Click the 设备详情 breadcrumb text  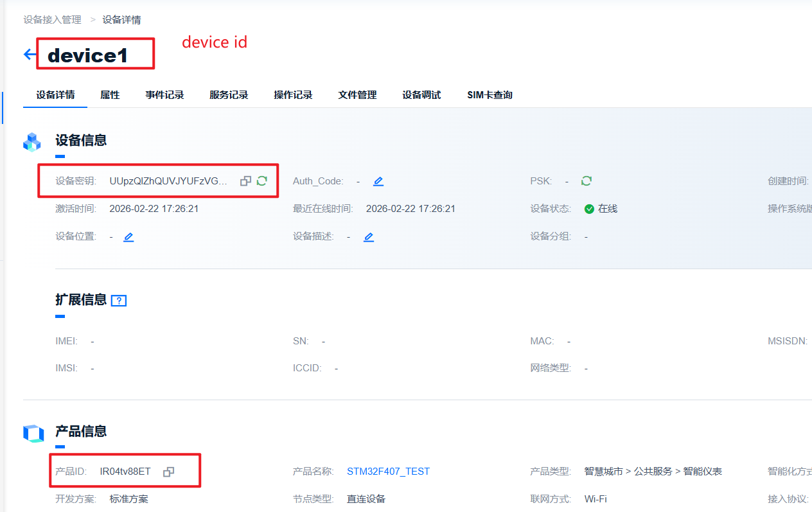pos(121,19)
